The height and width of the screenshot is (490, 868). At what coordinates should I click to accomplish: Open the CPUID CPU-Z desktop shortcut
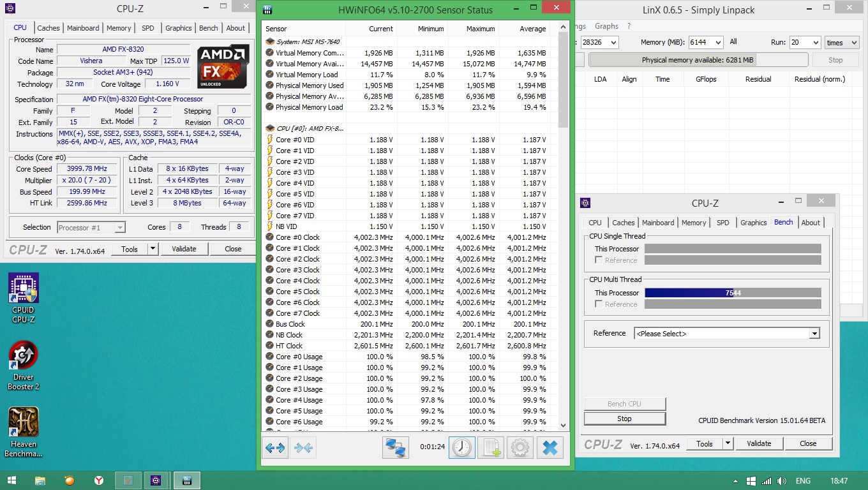click(x=24, y=298)
